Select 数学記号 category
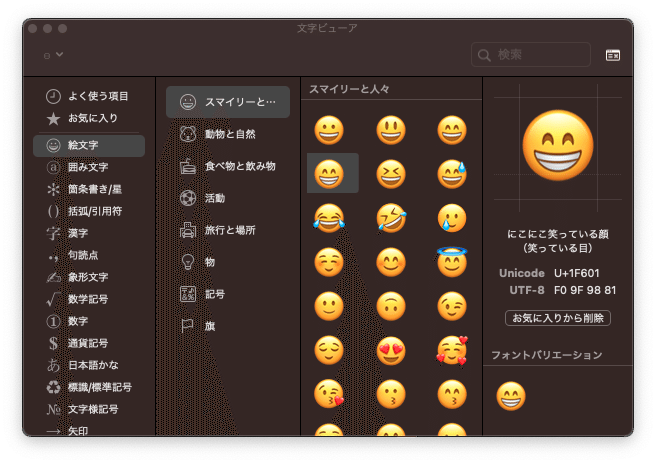This screenshot has width=656, height=463. [89, 299]
